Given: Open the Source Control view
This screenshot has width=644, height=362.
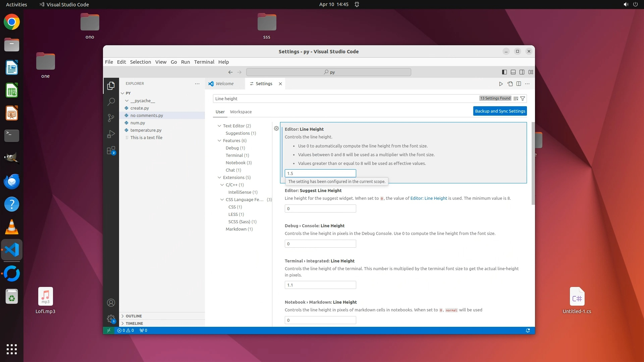Looking at the screenshot, I should [x=111, y=118].
